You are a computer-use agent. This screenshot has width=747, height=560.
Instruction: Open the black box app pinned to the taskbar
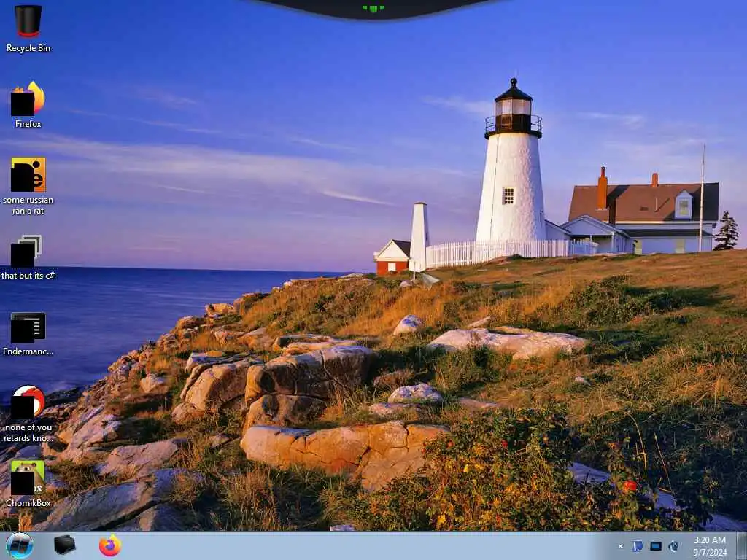coord(65,545)
